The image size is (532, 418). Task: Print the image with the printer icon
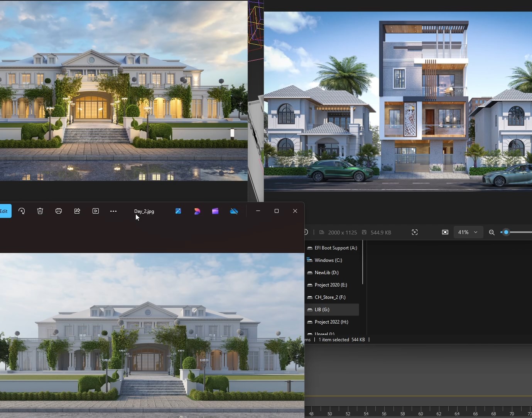59,211
